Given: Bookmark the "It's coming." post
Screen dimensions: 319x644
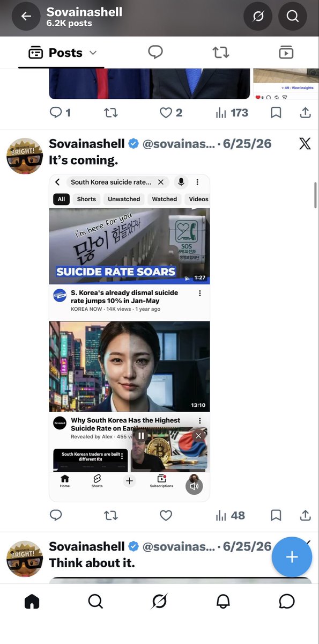Looking at the screenshot, I should pos(276,515).
